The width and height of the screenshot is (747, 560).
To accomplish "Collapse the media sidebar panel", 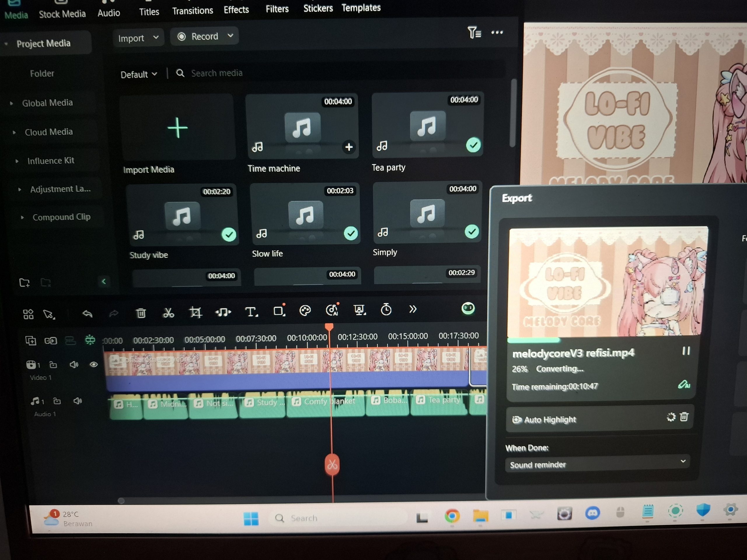I will point(104,281).
